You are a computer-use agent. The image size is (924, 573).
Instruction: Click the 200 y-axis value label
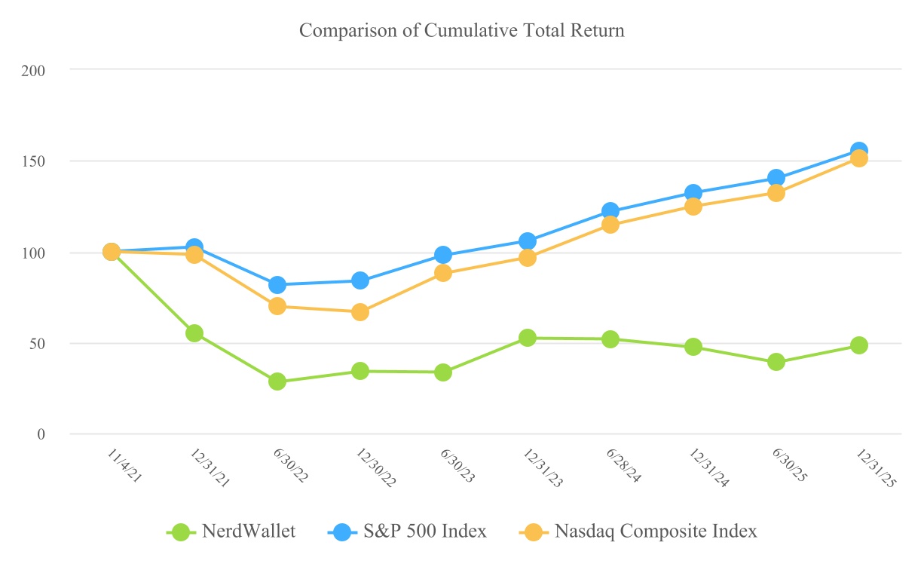pos(35,70)
